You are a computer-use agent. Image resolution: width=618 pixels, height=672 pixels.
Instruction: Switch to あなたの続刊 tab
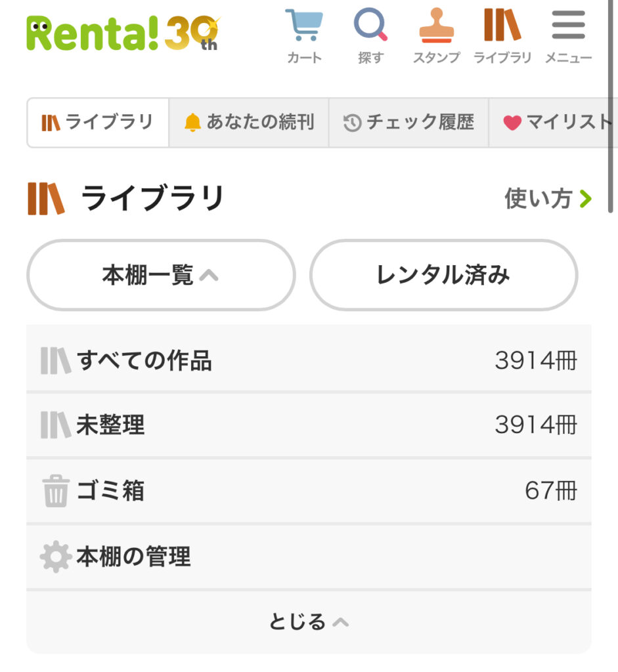pyautogui.click(x=249, y=123)
